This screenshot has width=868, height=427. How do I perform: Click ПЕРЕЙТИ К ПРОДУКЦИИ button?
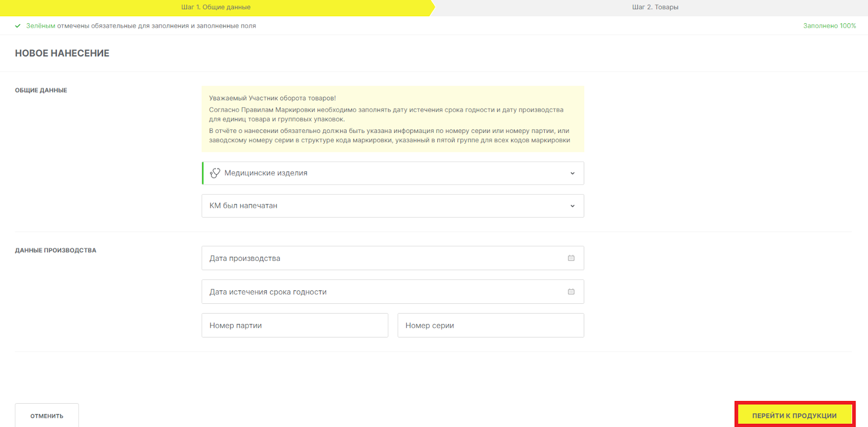(794, 416)
